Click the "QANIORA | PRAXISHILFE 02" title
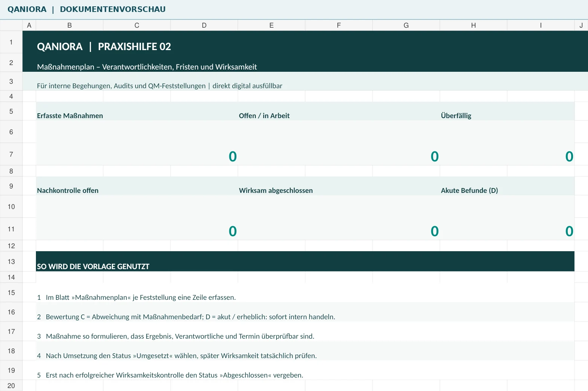This screenshot has width=588, height=391. pyautogui.click(x=104, y=47)
